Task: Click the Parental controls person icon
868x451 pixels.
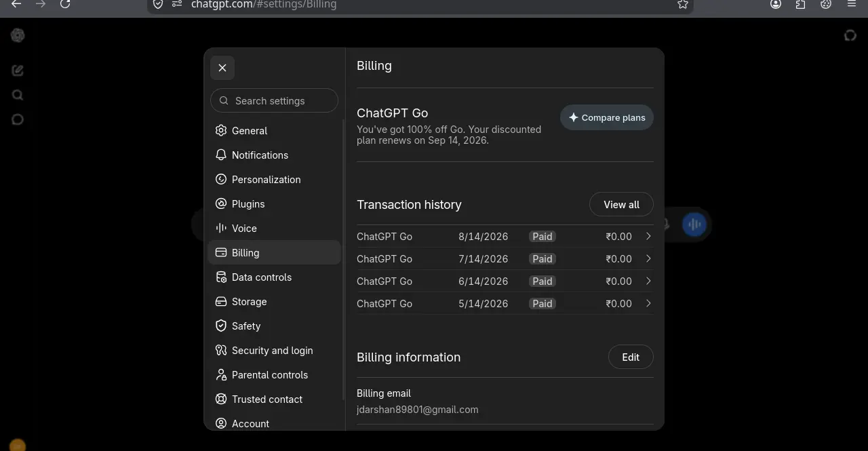Action: tap(220, 374)
